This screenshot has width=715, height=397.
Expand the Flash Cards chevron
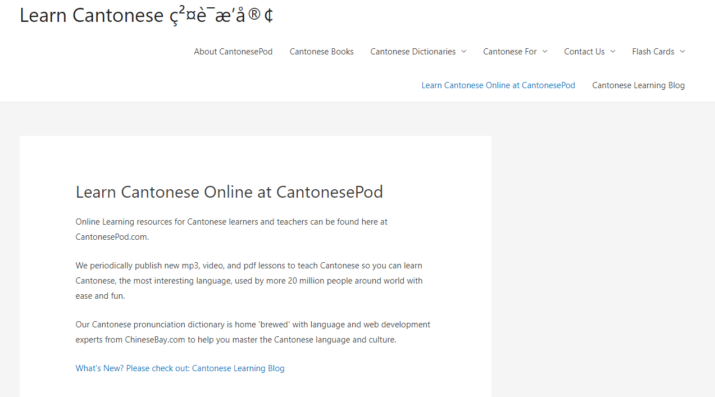click(682, 52)
